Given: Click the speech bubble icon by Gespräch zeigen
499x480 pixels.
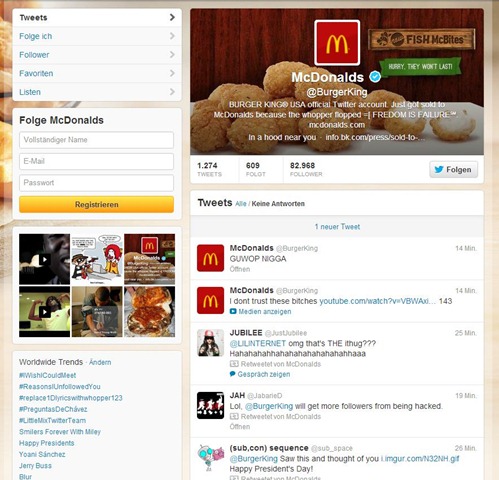Looking at the screenshot, I should (233, 374).
